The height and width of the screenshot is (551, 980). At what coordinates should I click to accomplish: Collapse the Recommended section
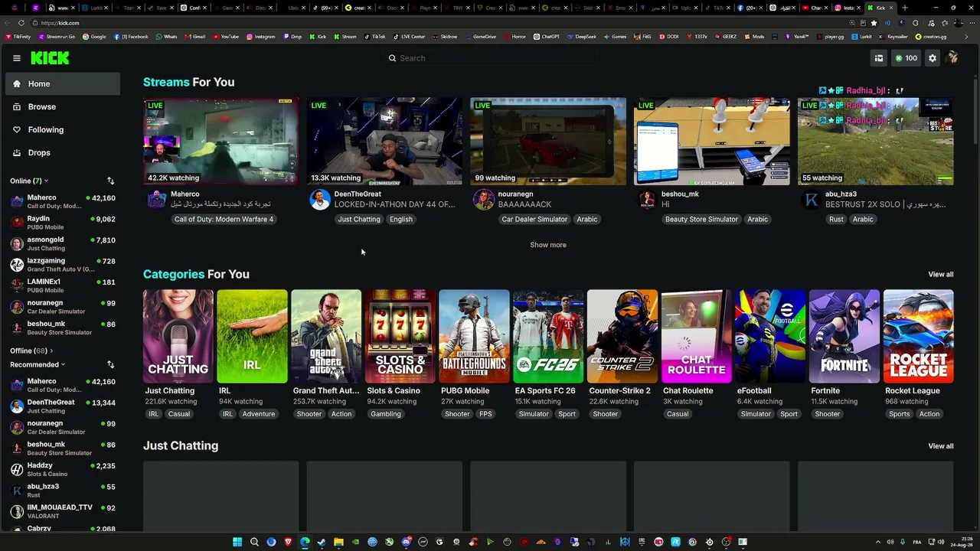(38, 364)
